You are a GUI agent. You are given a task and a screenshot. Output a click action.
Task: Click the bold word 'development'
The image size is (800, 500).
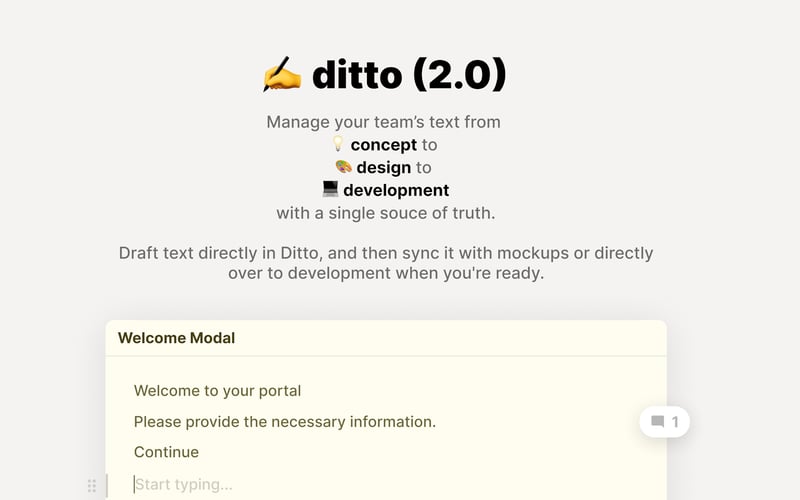coord(396,190)
